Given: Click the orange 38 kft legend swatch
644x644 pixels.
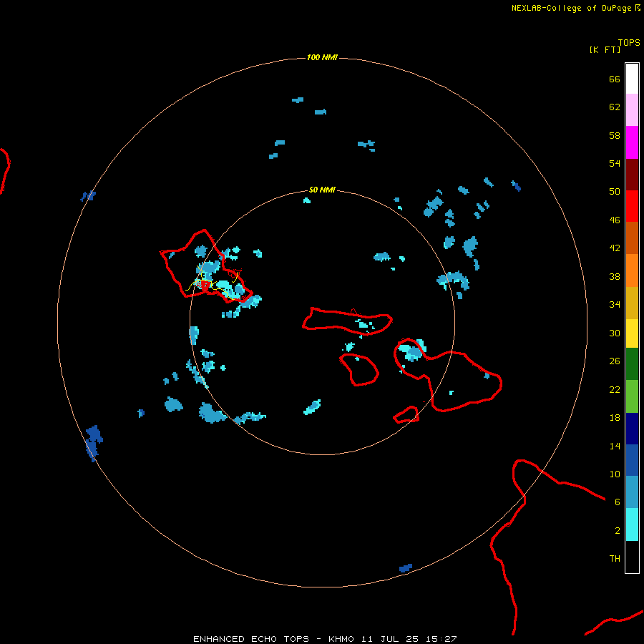Looking at the screenshot, I should (x=632, y=270).
